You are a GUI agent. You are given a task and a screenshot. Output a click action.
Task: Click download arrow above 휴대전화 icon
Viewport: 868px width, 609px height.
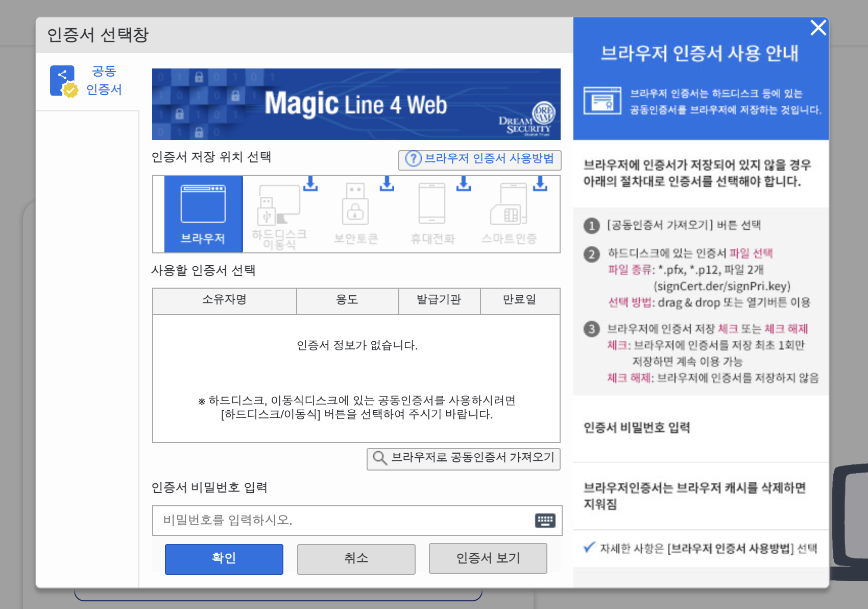(464, 184)
